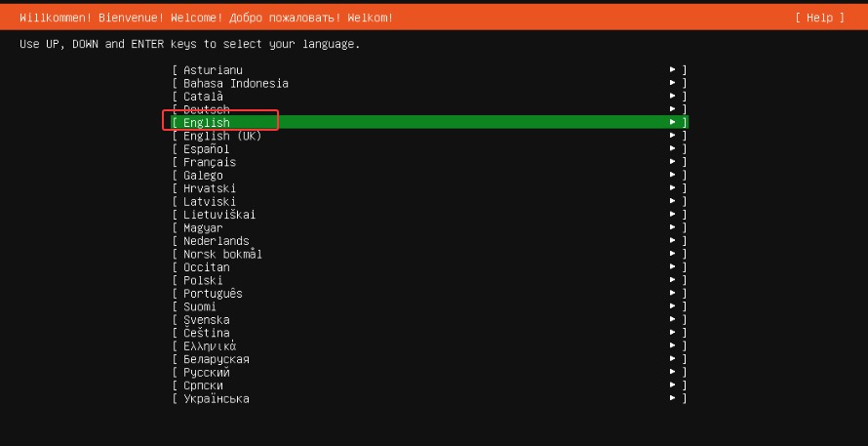Image resolution: width=868 pixels, height=446 pixels.
Task: Expand the arrow for Latviski row
Action: click(x=673, y=202)
